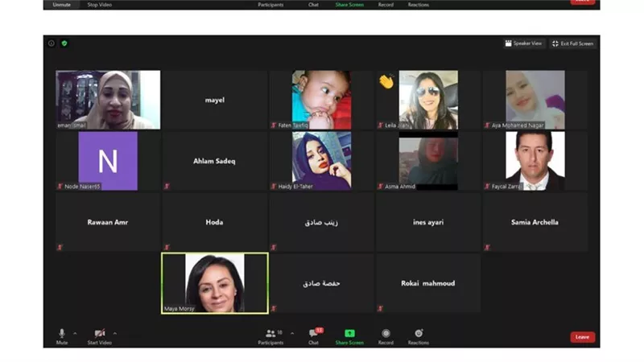Click Reactions in the top background toolbar

pos(419,5)
